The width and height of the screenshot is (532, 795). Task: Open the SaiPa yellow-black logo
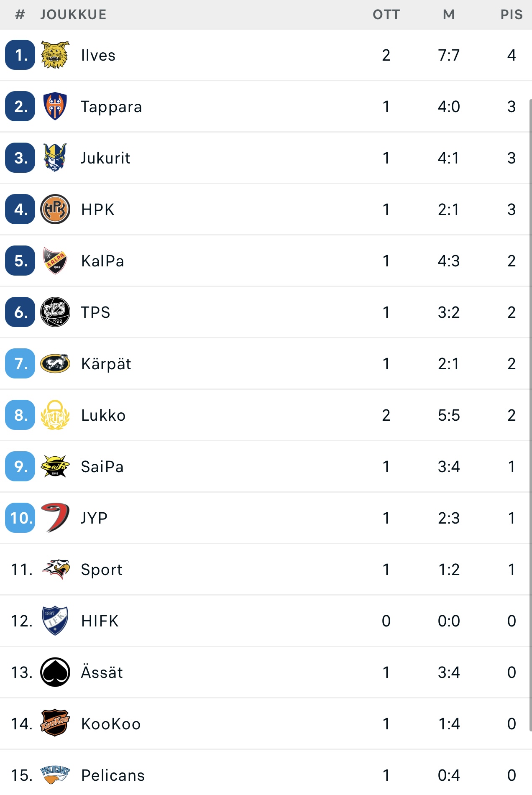[55, 466]
